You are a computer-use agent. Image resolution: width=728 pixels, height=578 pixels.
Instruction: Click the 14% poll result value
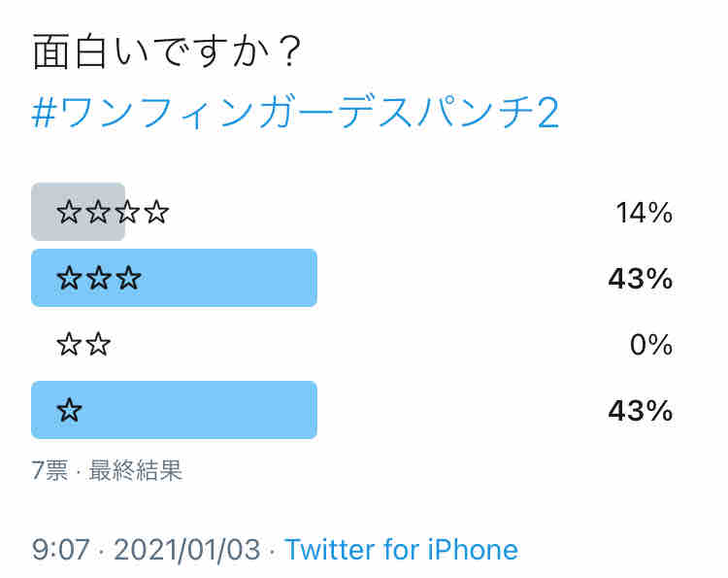point(644,213)
